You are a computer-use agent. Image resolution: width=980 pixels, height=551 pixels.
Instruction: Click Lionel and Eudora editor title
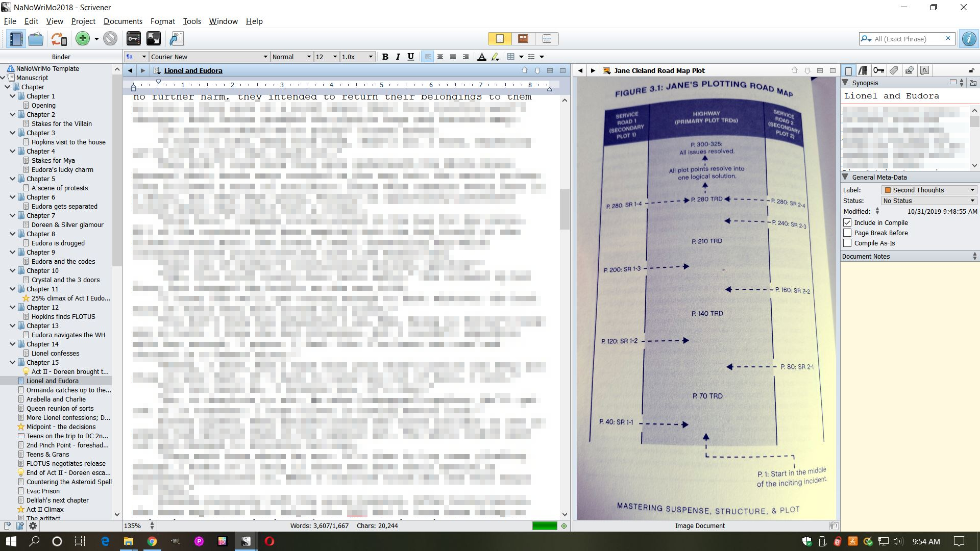point(193,70)
